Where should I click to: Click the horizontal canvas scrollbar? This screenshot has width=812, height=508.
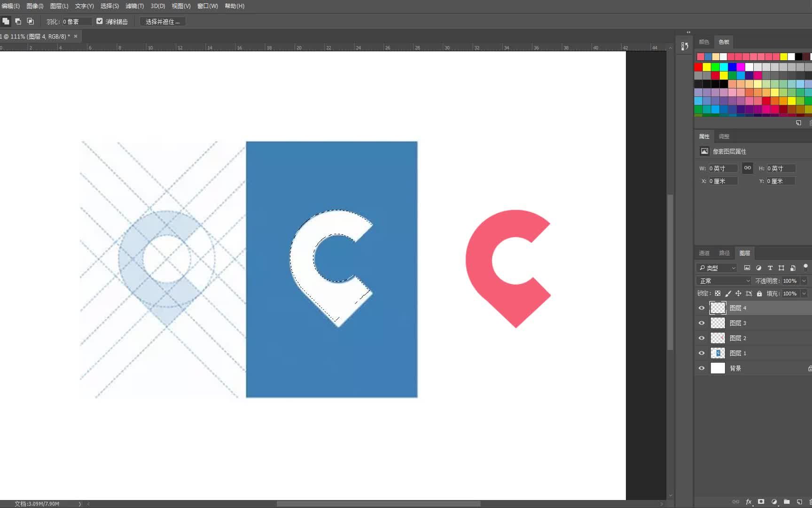[378, 504]
